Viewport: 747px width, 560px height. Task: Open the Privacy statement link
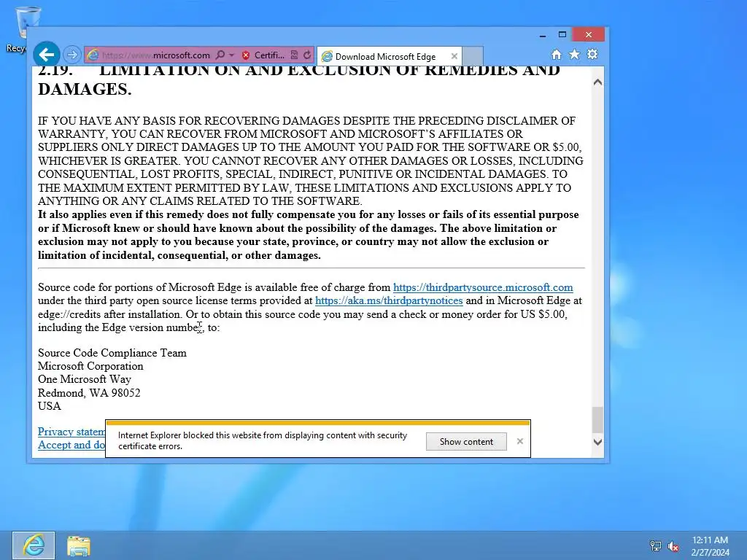click(x=71, y=432)
